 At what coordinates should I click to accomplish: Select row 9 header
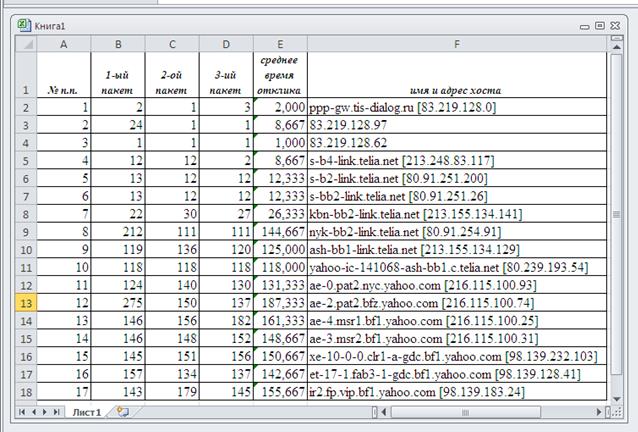point(26,231)
